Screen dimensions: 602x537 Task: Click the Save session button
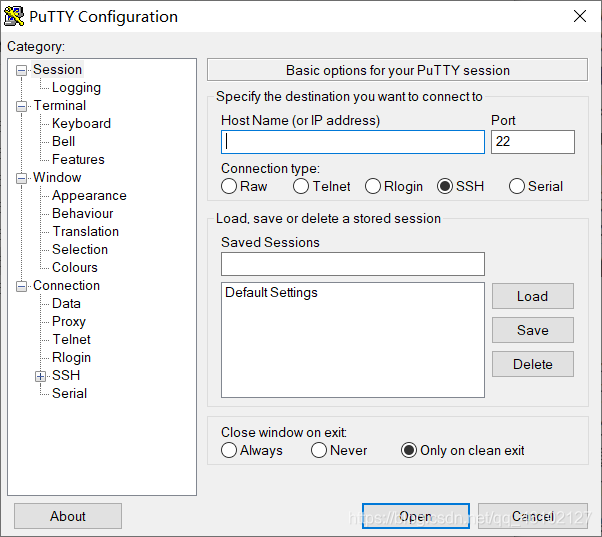click(533, 330)
